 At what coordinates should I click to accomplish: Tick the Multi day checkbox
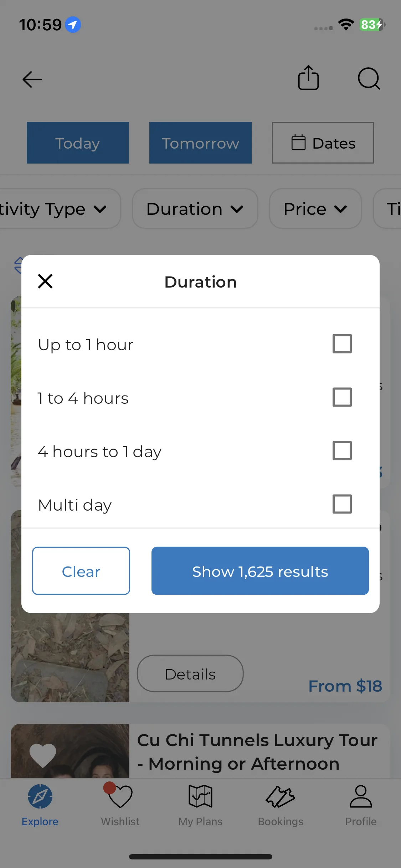pyautogui.click(x=342, y=504)
